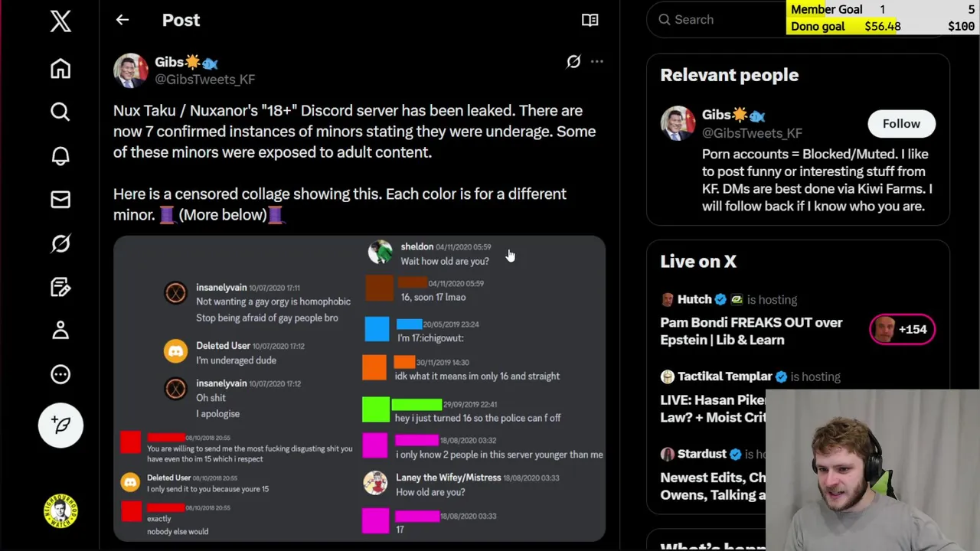Click Grok explain icon on post
This screenshot has width=980, height=551.
[x=573, y=62]
